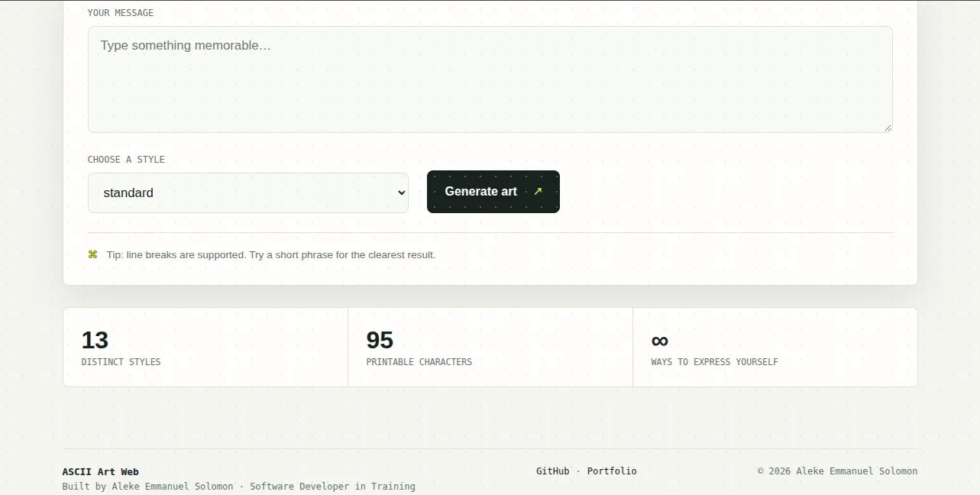Click the arrow icon on Generate art
Image resolution: width=980 pixels, height=495 pixels.
[538, 192]
